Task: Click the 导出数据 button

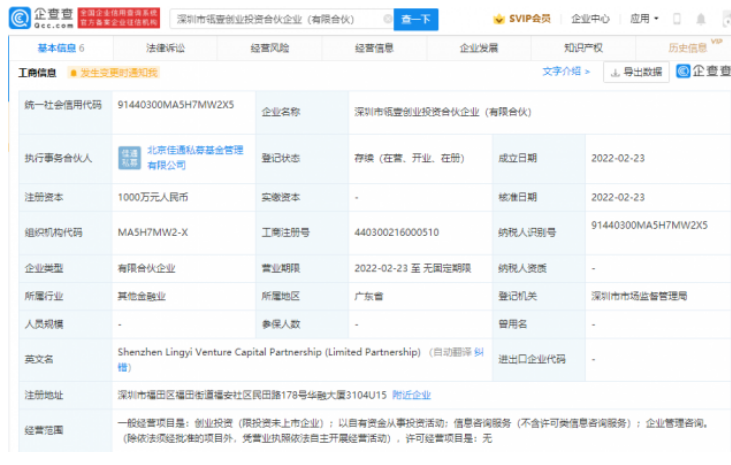Action: (636, 72)
